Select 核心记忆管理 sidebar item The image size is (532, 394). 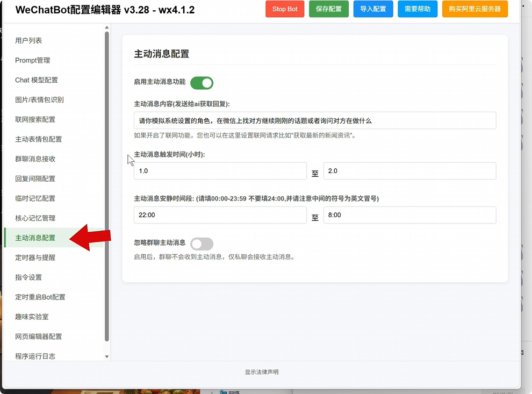(54, 218)
